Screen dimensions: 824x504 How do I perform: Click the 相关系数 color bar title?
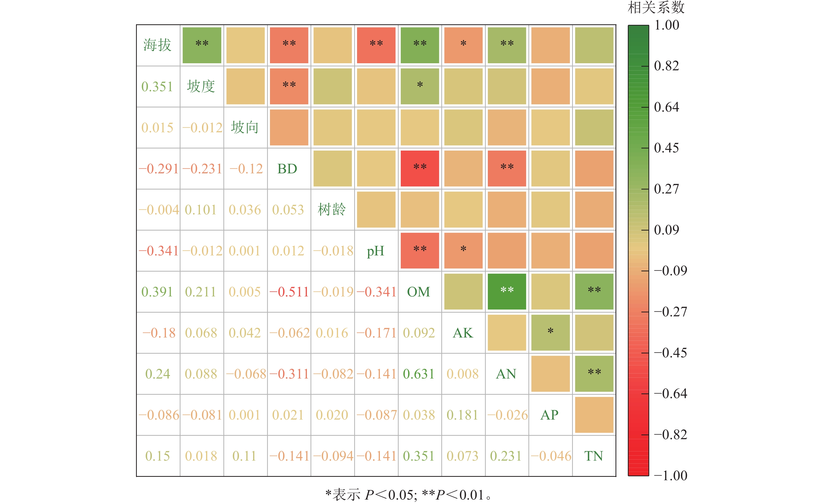click(x=656, y=7)
